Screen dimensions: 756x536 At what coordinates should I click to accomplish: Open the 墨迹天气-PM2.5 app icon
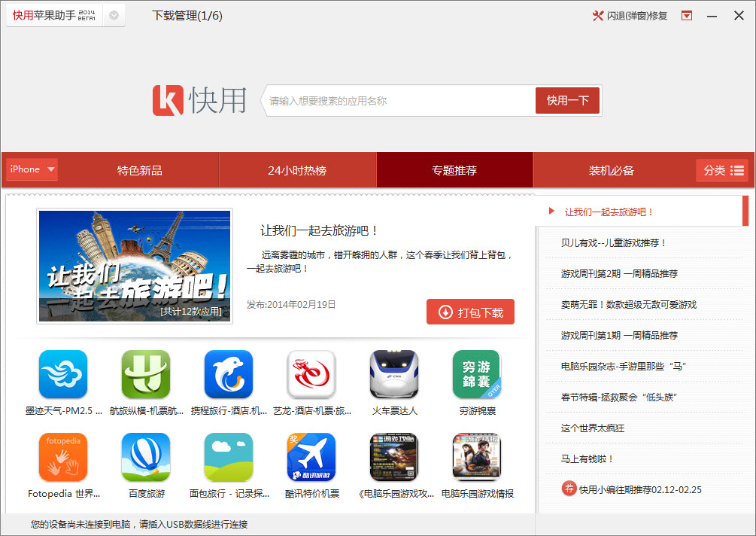[63, 374]
